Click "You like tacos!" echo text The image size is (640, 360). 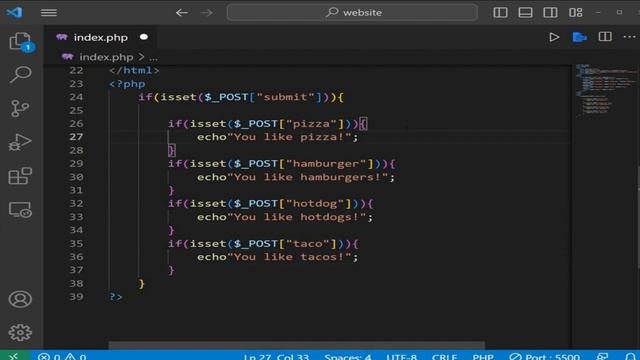(289, 257)
